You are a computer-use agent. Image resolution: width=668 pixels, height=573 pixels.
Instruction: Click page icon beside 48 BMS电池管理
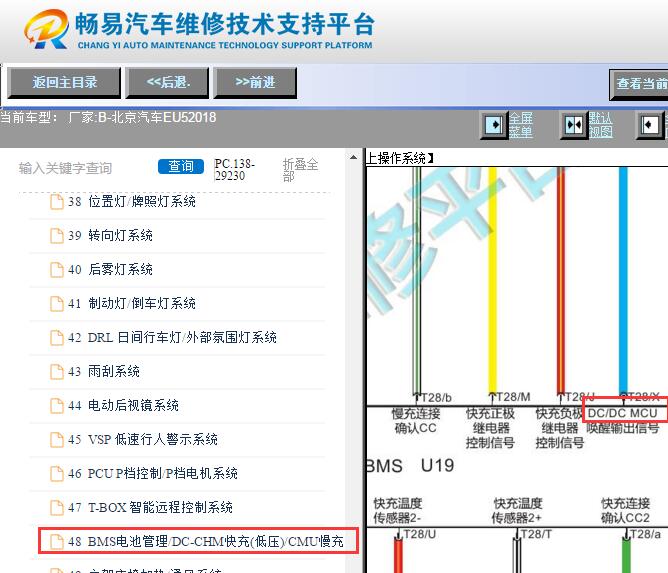pyautogui.click(x=57, y=541)
